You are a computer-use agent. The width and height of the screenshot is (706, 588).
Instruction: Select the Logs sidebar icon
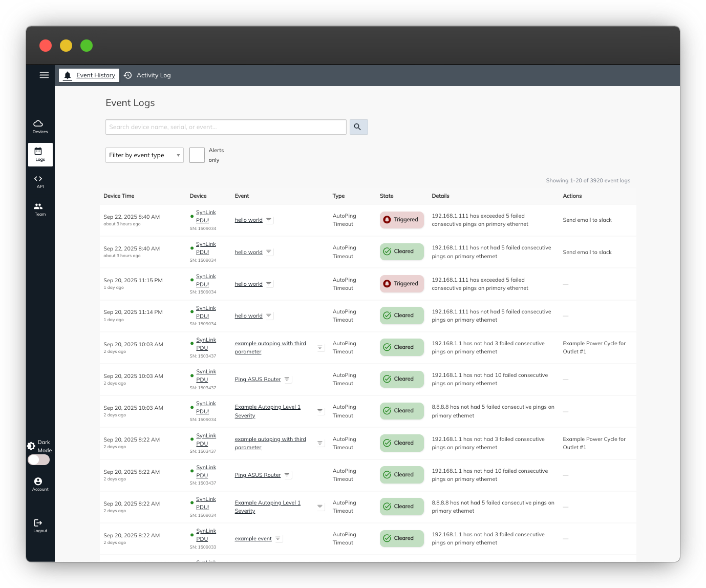(40, 155)
